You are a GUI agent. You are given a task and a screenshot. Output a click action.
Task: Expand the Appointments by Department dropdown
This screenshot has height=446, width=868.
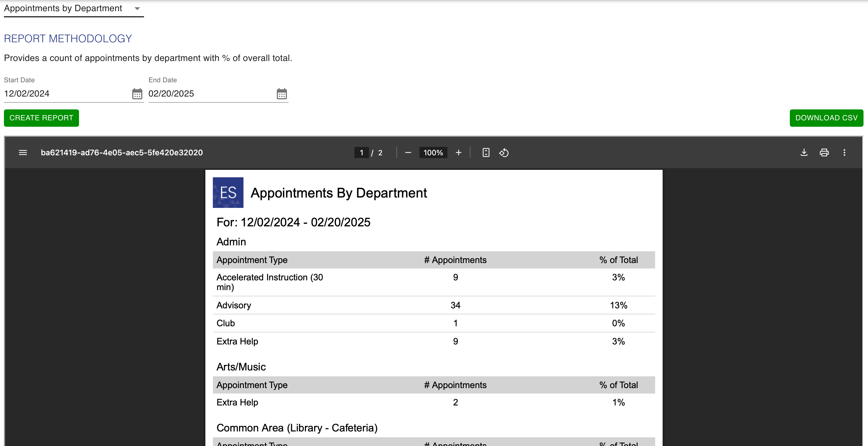click(x=63, y=8)
